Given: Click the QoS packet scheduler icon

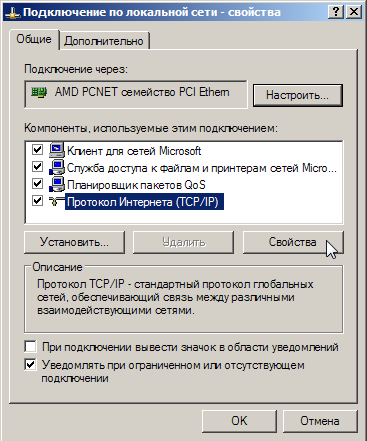Looking at the screenshot, I should 57,184.
